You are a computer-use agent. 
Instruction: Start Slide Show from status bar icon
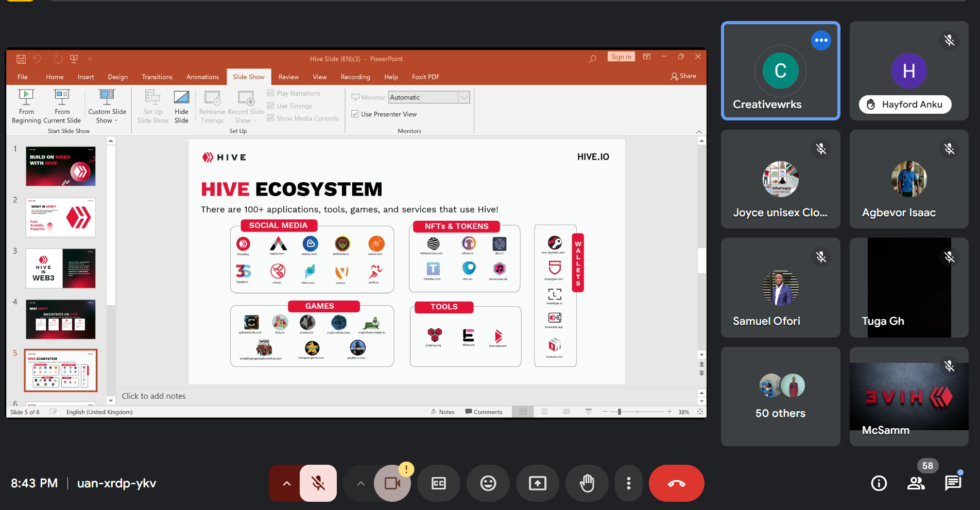click(588, 412)
